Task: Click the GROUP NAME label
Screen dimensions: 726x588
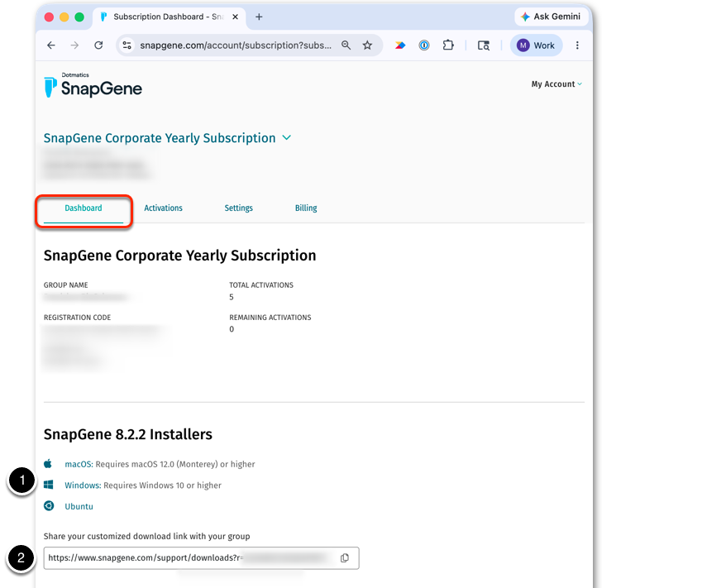Action: coord(66,285)
